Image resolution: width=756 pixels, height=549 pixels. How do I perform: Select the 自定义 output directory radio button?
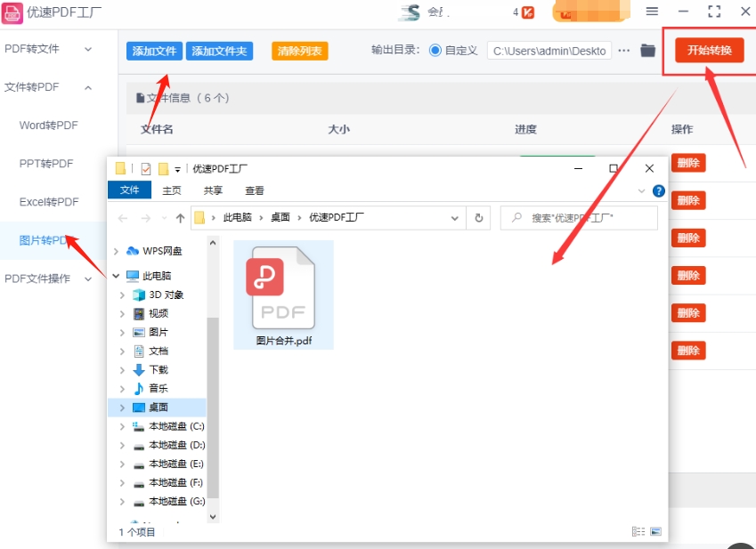click(435, 50)
